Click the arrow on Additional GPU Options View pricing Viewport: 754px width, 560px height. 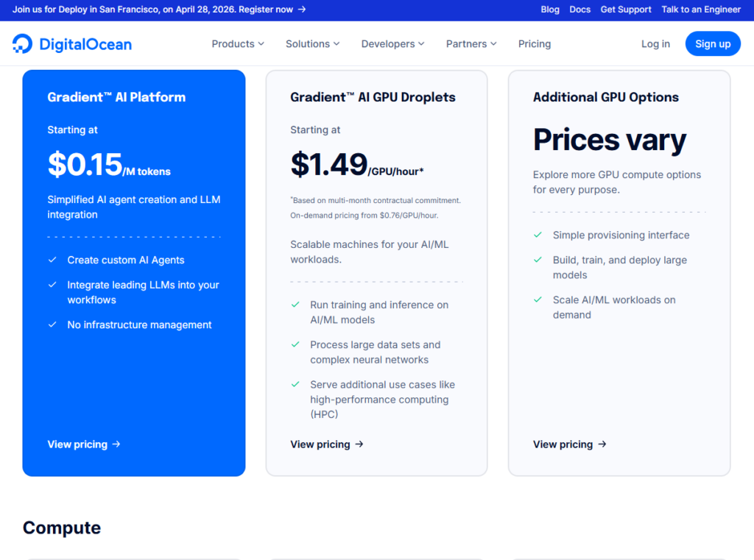click(602, 444)
